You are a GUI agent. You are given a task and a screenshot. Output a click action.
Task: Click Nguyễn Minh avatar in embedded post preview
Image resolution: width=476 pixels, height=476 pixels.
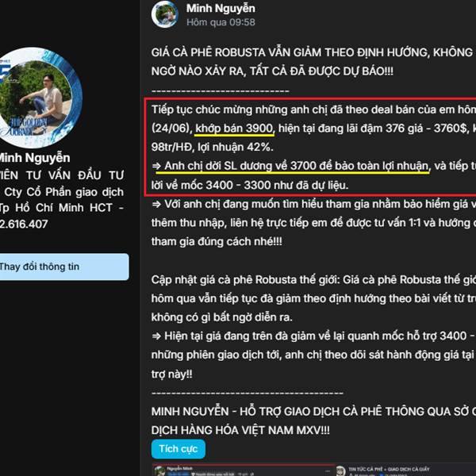pyautogui.click(x=158, y=470)
